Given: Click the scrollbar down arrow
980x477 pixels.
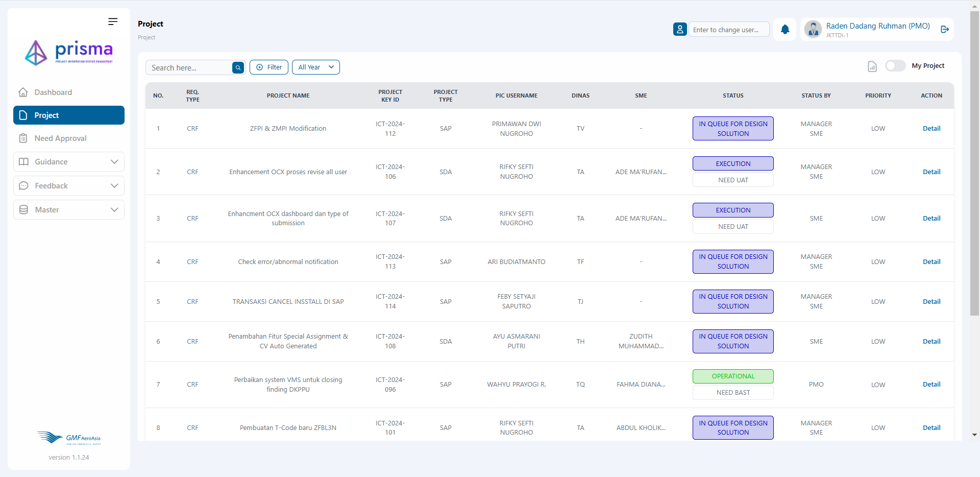Looking at the screenshot, I should 974,435.
